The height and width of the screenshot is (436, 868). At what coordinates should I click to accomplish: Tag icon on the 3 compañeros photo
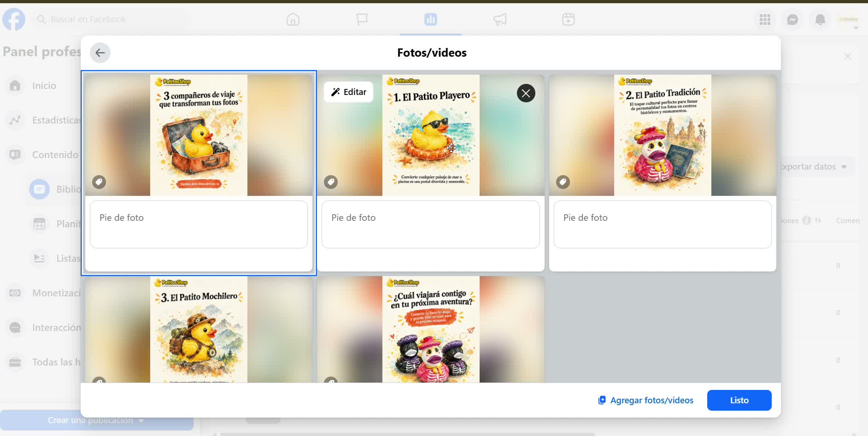[99, 182]
